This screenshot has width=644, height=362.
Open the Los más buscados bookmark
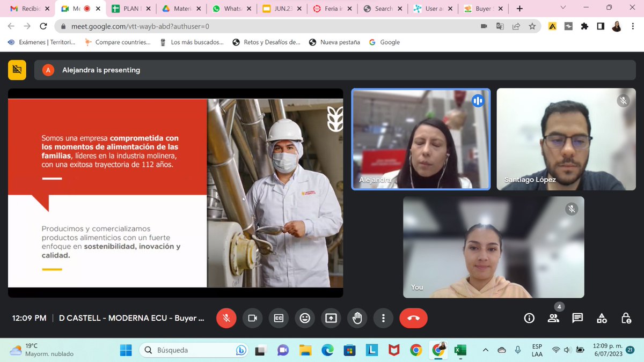pyautogui.click(x=192, y=42)
